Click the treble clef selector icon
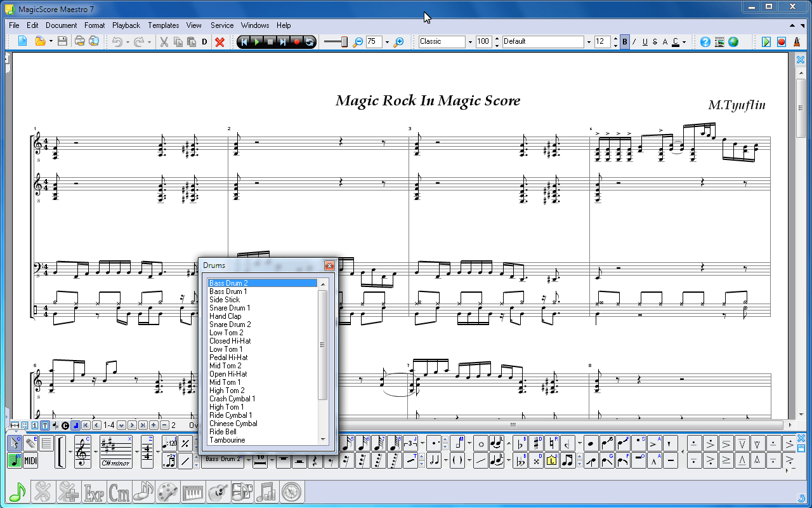The image size is (812, 508). (82, 452)
